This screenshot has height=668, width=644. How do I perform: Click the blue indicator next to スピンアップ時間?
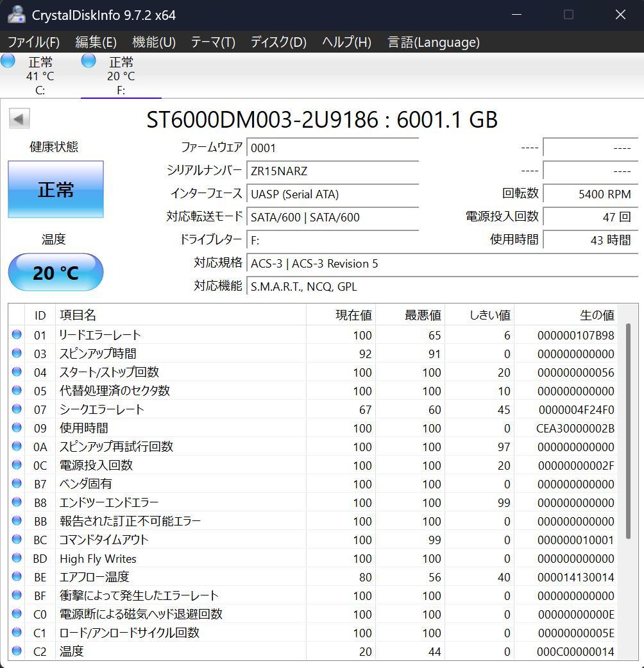16,353
